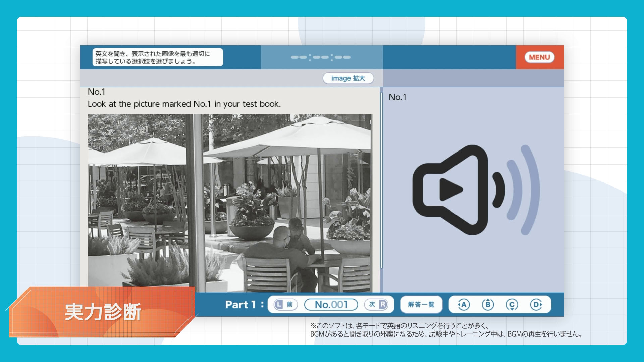Viewport: 644px width, 362px height.
Task: Click the No.1 test photograph
Action: click(230, 203)
